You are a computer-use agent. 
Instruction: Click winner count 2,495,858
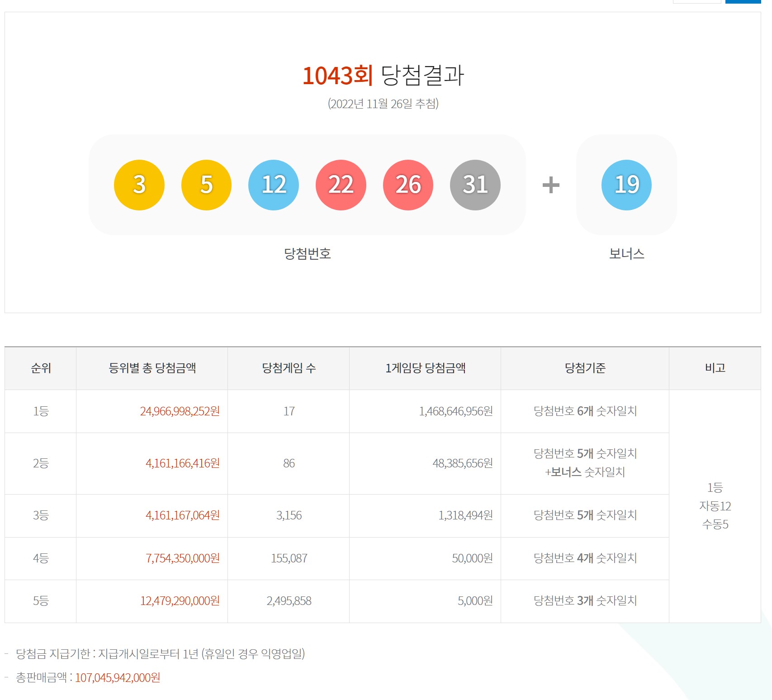click(x=289, y=600)
